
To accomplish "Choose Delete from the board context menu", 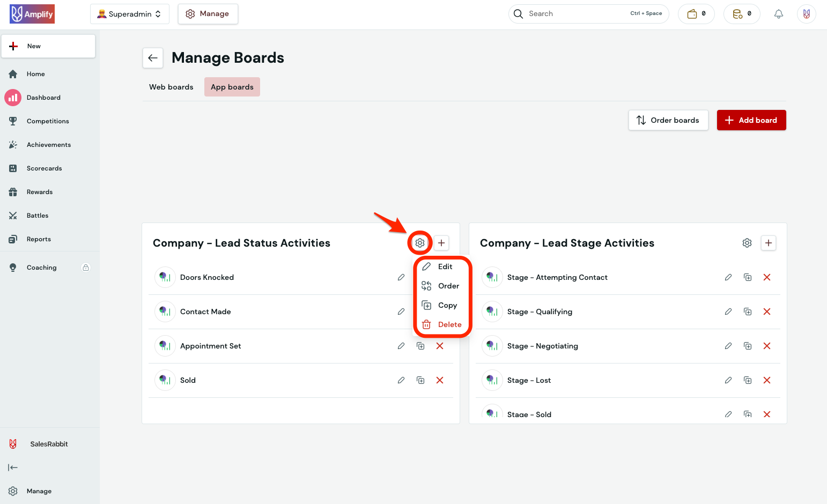I will tap(448, 324).
